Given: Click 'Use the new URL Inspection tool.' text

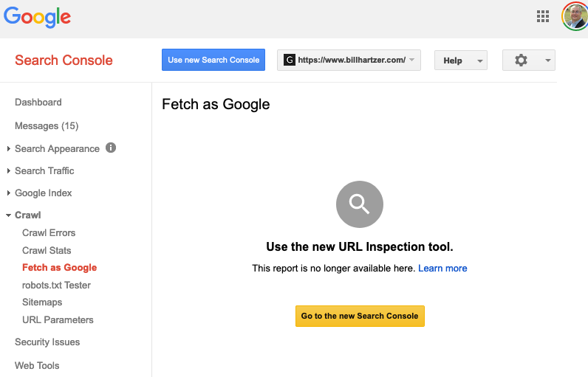Looking at the screenshot, I should 360,247.
